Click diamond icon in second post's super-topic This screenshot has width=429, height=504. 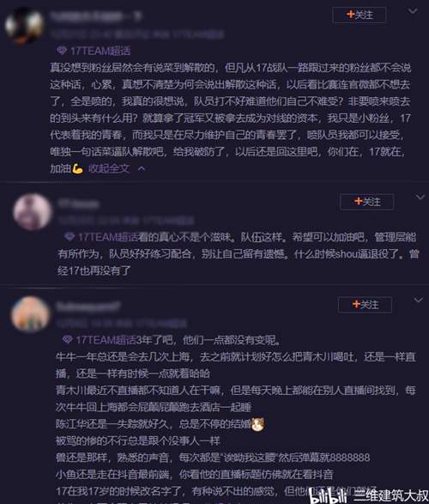69,237
